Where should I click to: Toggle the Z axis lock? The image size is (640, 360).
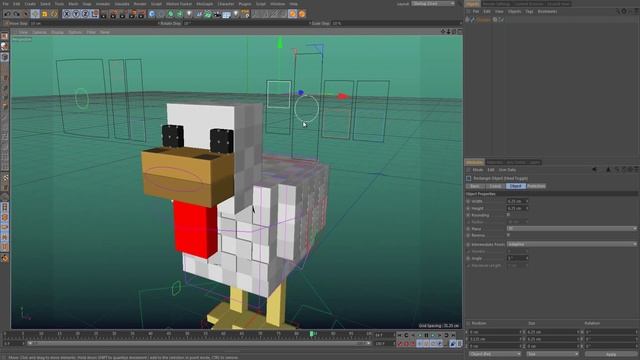click(x=85, y=14)
